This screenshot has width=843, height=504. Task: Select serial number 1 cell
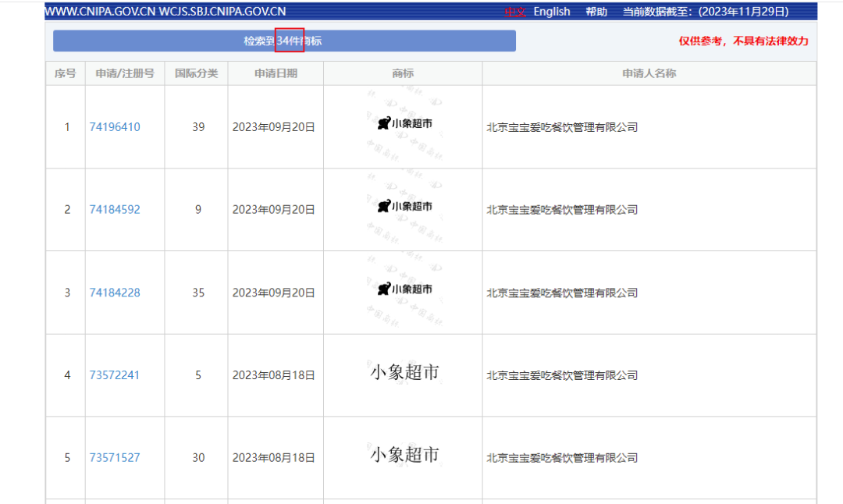click(x=67, y=127)
